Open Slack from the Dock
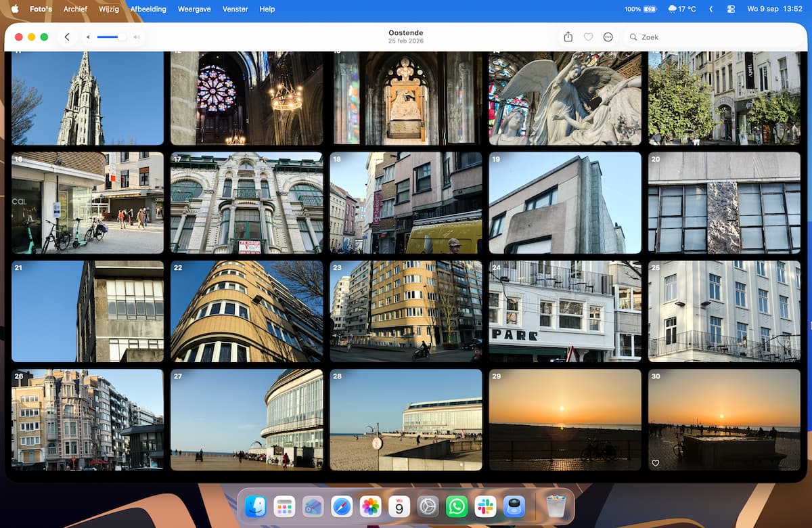812x528 pixels. [x=486, y=506]
